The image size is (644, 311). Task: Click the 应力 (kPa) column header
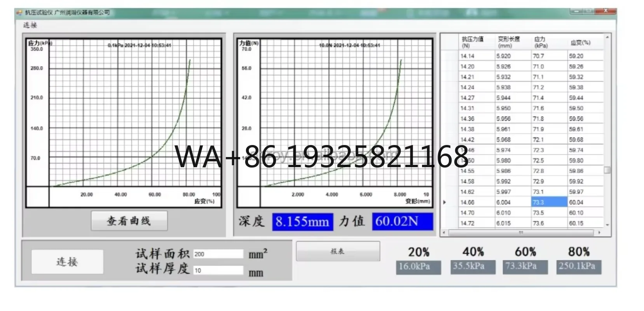tap(549, 42)
